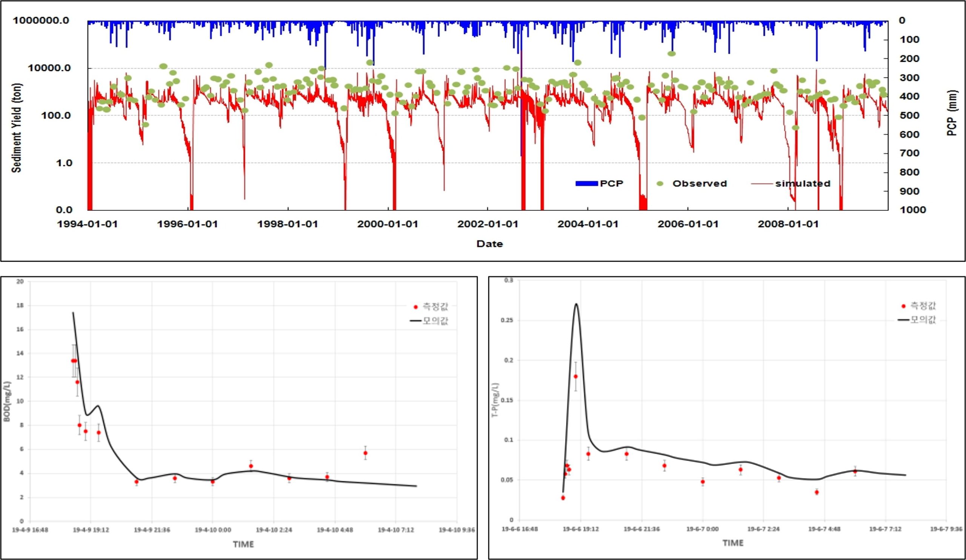Click the red simulated legend line
The height and width of the screenshot is (560, 966).
762,184
